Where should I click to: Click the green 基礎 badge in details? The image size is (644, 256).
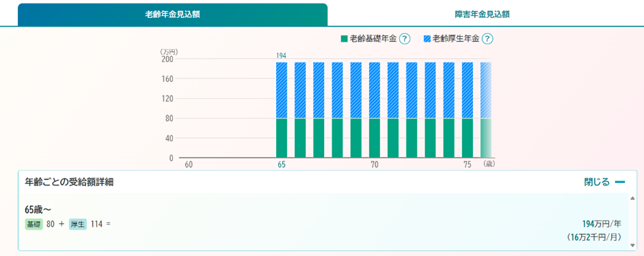33,224
